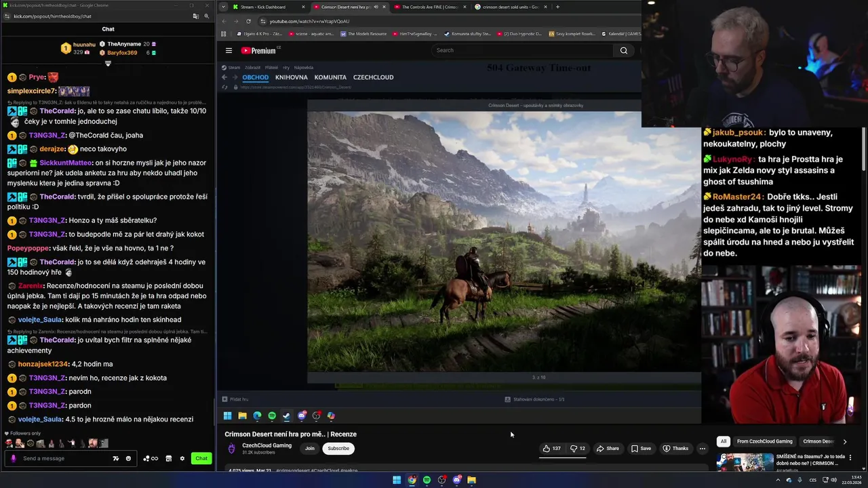Like the video with 137 likes
Screen dimensions: 868x488
tap(552, 448)
